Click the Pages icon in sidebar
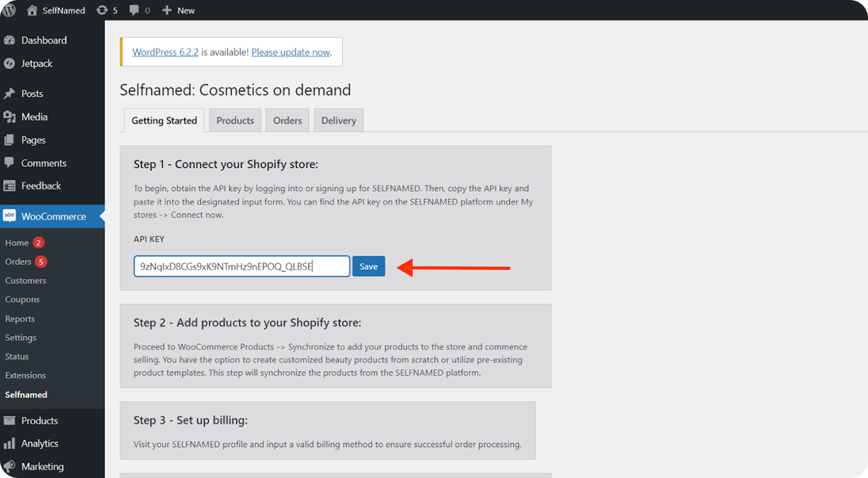Image resolution: width=868 pixels, height=478 pixels. 9,140
